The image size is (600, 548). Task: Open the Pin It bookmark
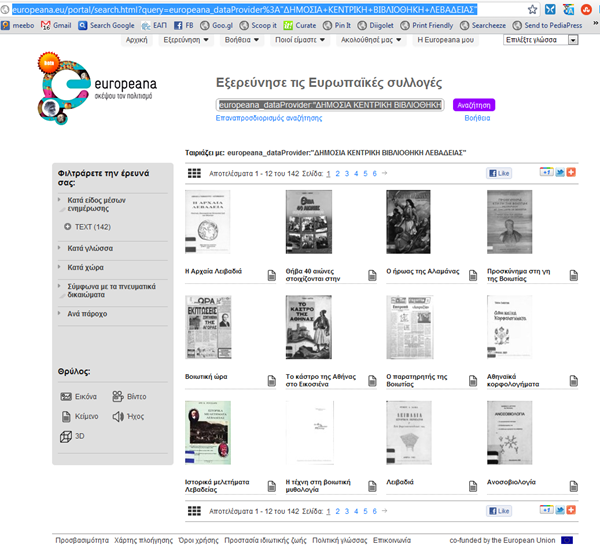click(337, 25)
